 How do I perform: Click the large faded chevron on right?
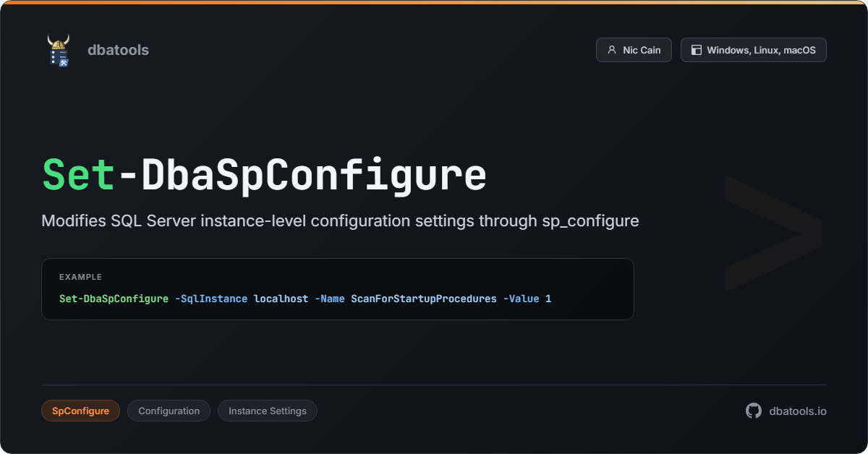(773, 234)
